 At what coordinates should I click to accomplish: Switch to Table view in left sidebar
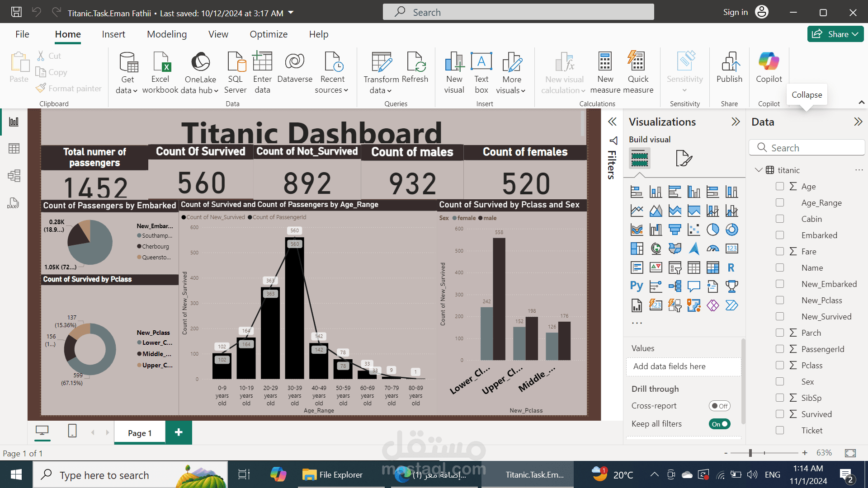(14, 148)
